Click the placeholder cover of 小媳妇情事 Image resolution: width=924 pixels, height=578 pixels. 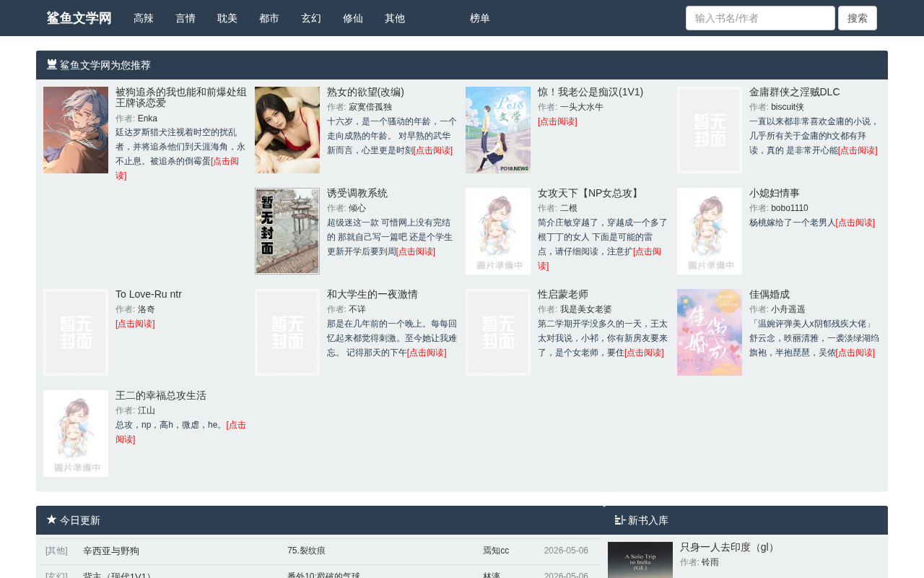[710, 231]
